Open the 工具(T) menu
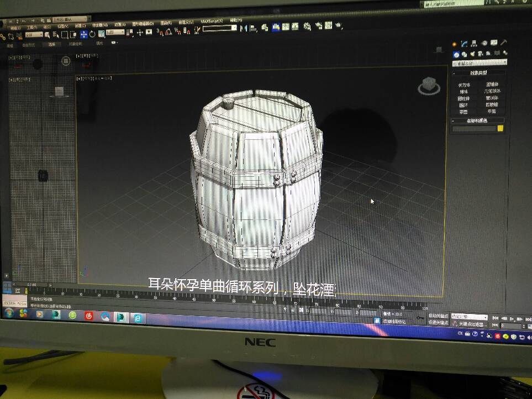532x399 pixels. coord(32,27)
